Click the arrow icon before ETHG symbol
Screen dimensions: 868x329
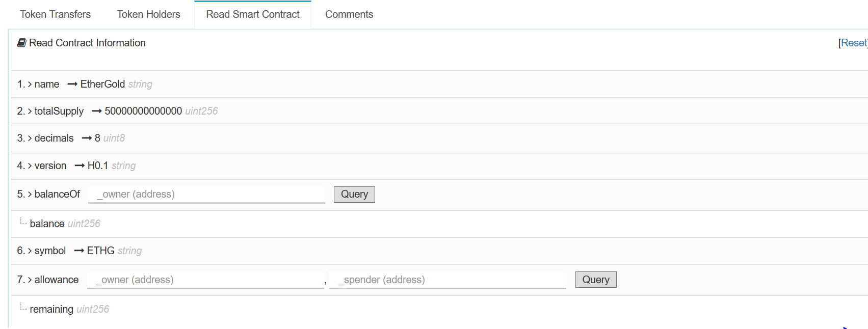pyautogui.click(x=79, y=251)
